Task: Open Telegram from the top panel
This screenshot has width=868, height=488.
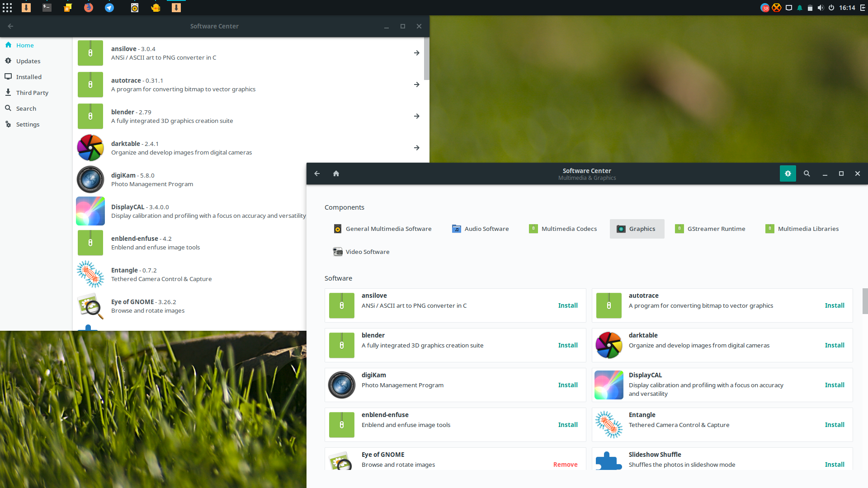Action: point(109,8)
